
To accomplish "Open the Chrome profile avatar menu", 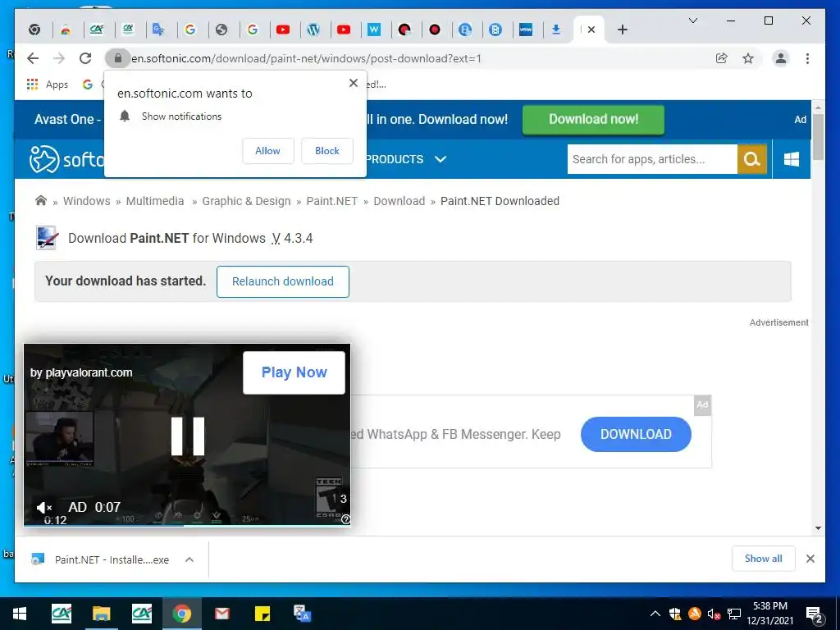I will point(781,58).
